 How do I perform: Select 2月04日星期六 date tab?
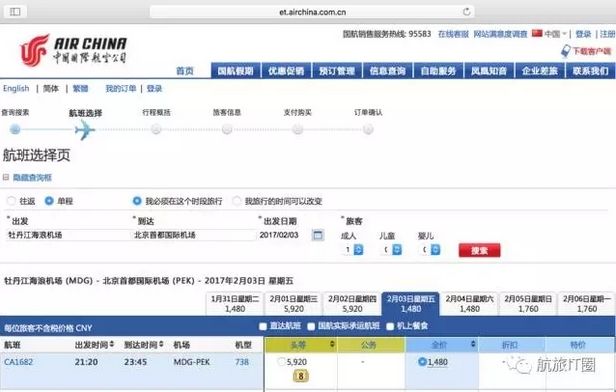click(469, 304)
